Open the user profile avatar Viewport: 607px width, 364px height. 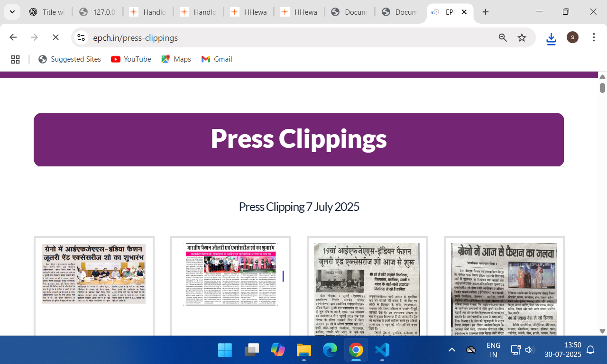[572, 37]
